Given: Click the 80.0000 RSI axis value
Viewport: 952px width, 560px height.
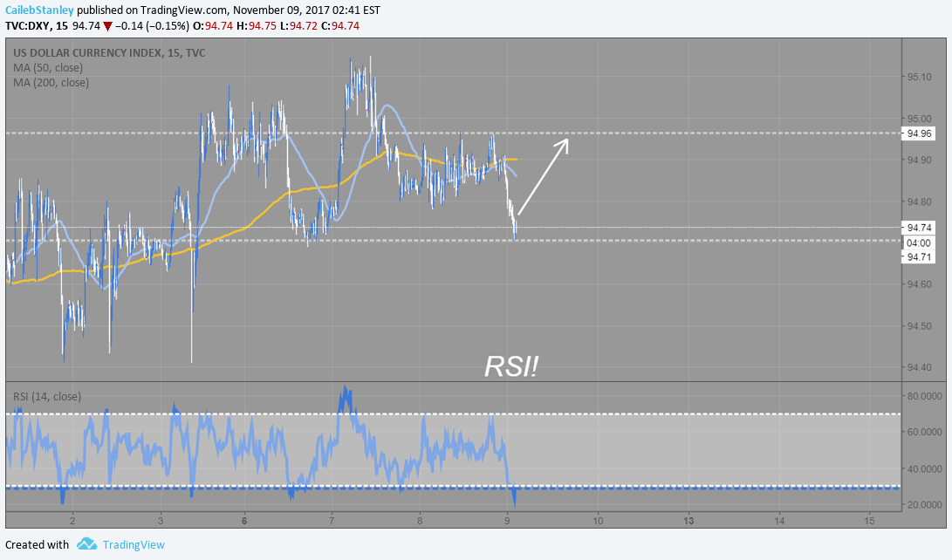Looking at the screenshot, I should point(925,396).
